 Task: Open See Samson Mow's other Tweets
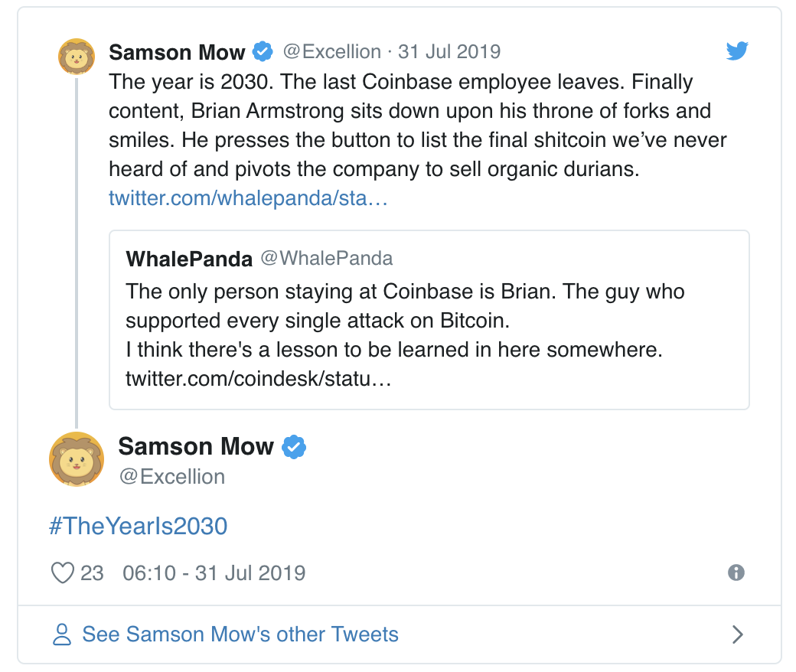coord(240,634)
